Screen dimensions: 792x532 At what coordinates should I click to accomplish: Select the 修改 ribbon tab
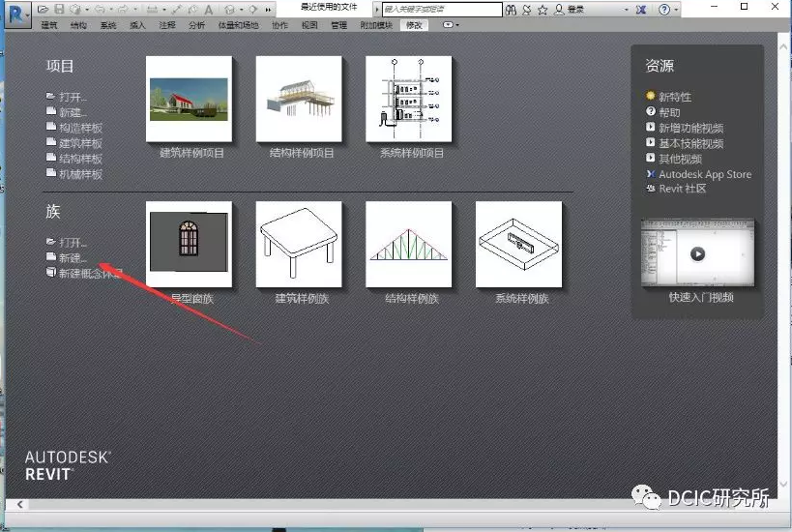tap(414, 25)
